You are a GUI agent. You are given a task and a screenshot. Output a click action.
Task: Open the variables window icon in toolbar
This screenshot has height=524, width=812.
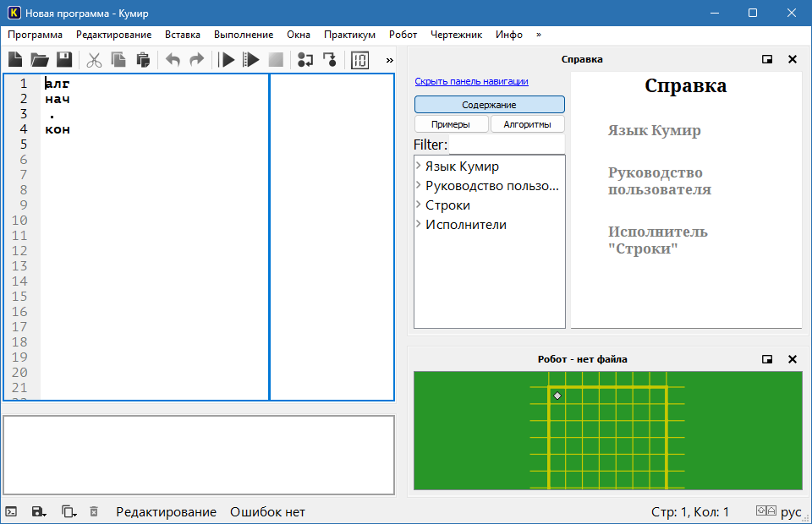pos(359,60)
